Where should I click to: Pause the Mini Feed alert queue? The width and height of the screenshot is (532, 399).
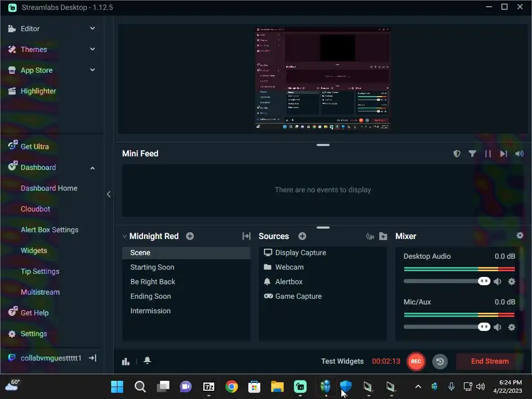488,154
